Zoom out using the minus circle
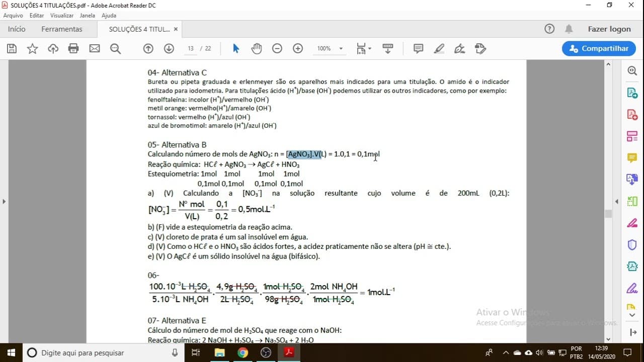 pyautogui.click(x=277, y=49)
